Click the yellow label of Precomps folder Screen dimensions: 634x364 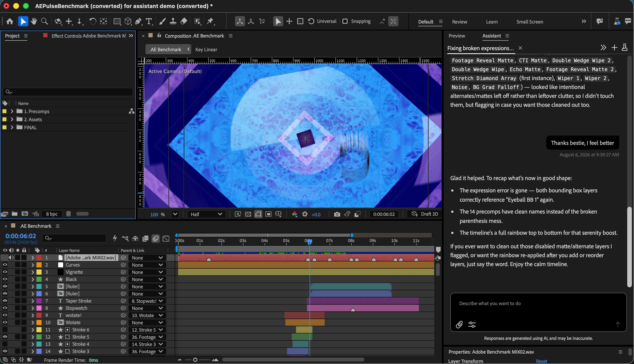[x=4, y=111]
